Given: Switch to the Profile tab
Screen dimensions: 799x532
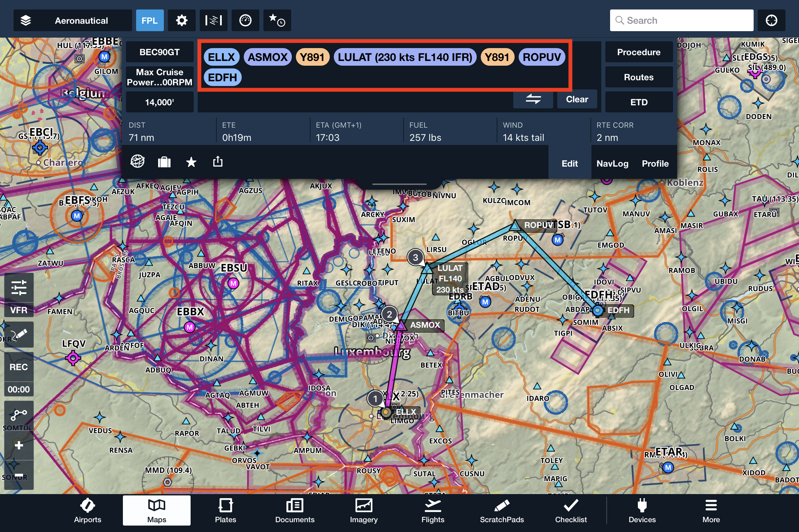Looking at the screenshot, I should pos(655,163).
